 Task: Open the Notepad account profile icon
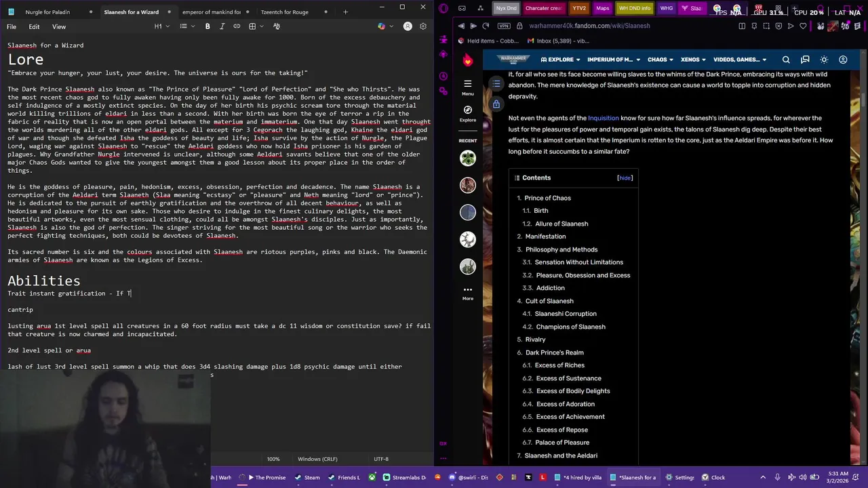[408, 26]
